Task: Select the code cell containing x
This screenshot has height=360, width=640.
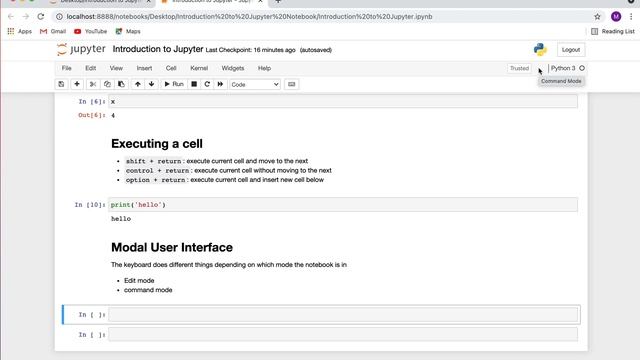Action: tap(343, 102)
